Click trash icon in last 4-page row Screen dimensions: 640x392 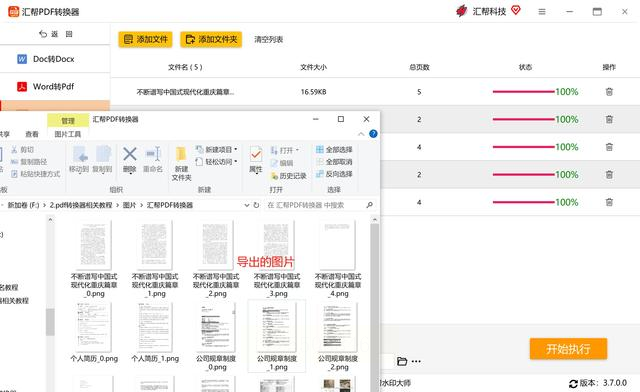pyautogui.click(x=609, y=202)
